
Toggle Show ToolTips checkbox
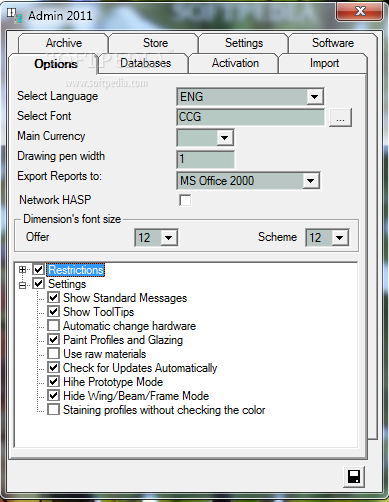(53, 311)
